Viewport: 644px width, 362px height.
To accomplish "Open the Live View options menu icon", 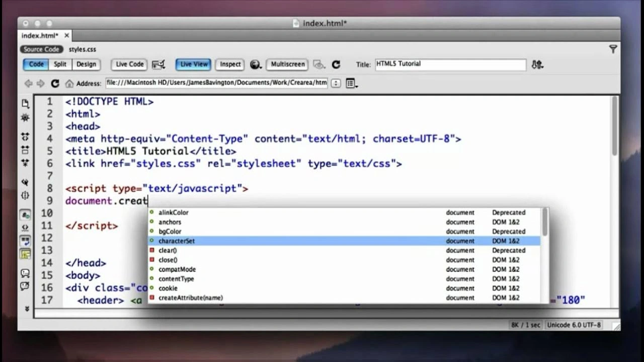I will (x=351, y=83).
